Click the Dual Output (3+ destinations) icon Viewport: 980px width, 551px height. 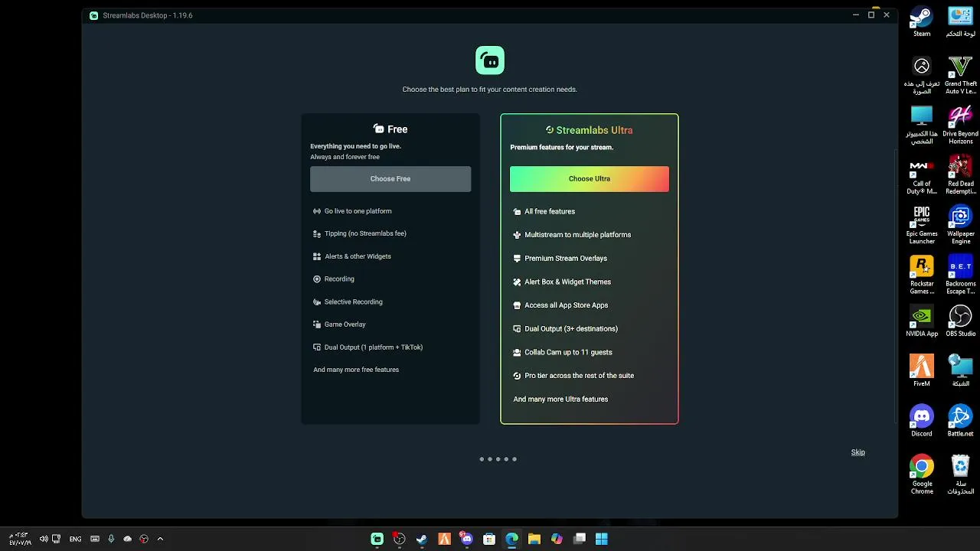click(x=518, y=329)
